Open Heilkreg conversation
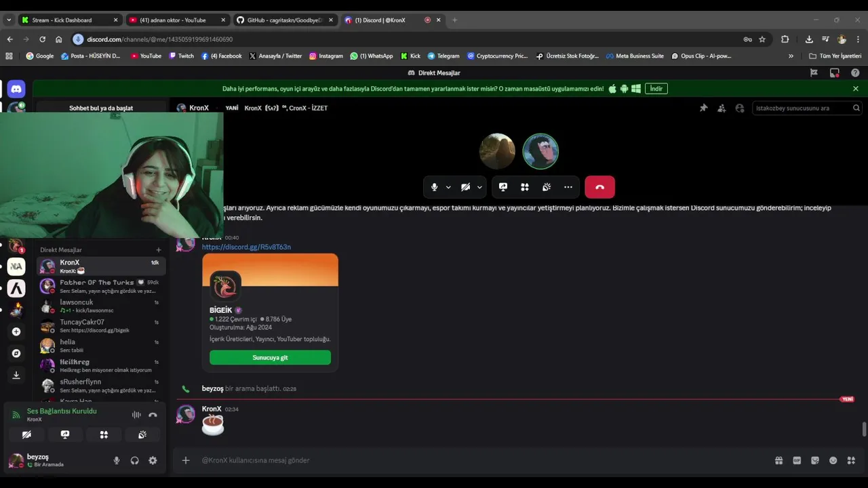The height and width of the screenshot is (488, 868). [x=101, y=366]
